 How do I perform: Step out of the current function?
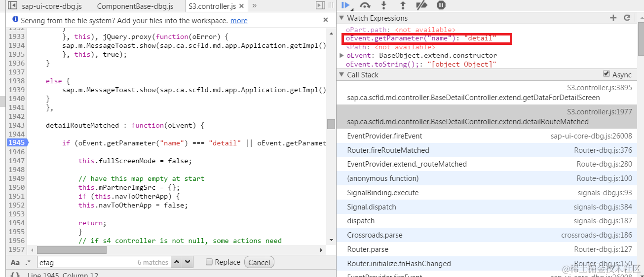tap(403, 5)
